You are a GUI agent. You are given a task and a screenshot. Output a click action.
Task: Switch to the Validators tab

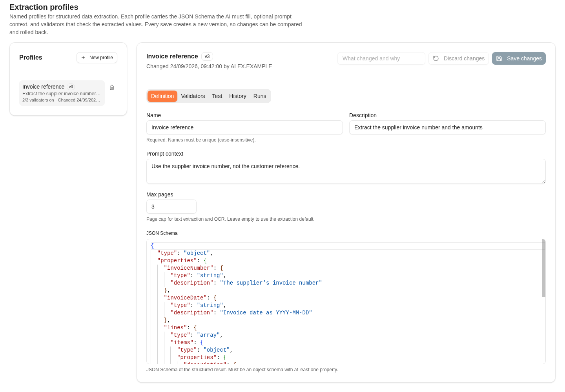pyautogui.click(x=193, y=96)
